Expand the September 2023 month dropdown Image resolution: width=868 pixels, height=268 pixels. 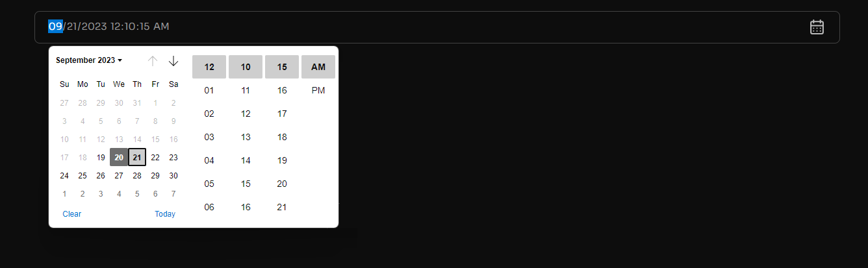(89, 60)
